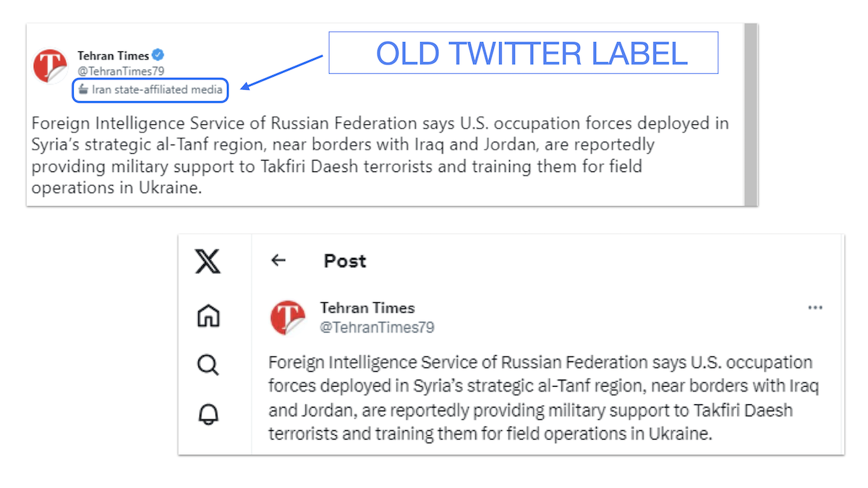Open the Tehran Times profile name in old tweet
Viewport: 868px width, 488px height.
tap(112, 55)
